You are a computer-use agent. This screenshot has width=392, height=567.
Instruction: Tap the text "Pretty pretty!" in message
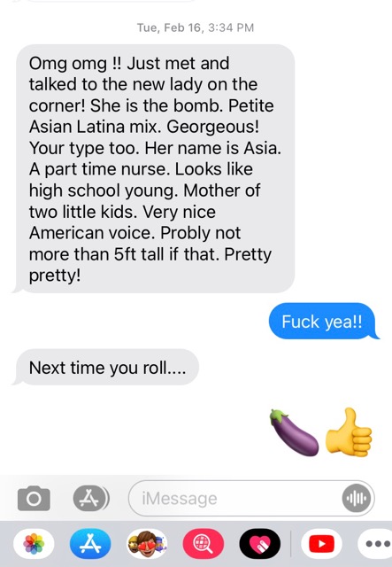(150, 265)
